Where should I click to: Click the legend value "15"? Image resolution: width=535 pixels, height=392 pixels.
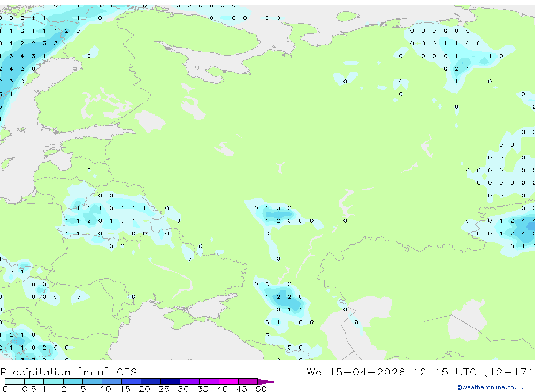(125, 389)
